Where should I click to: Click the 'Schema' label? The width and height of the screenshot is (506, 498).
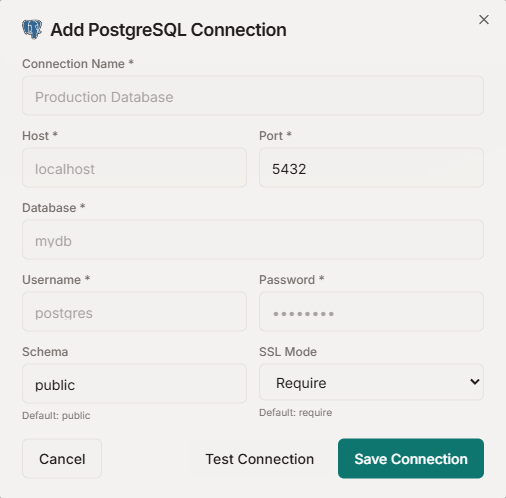(45, 352)
